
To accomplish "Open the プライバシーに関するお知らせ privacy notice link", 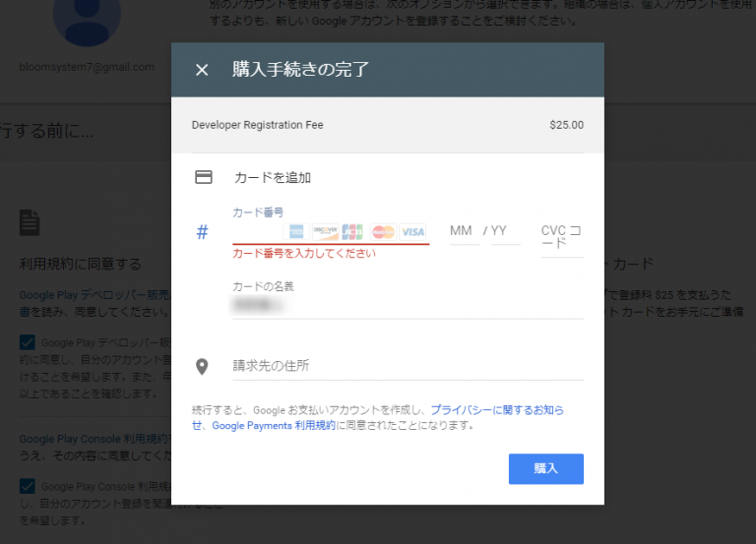I will tap(496, 409).
